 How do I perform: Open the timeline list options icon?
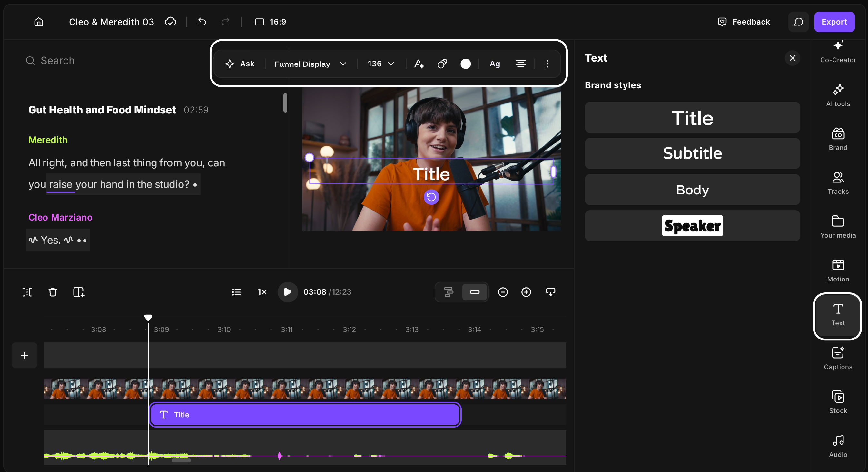coord(236,292)
